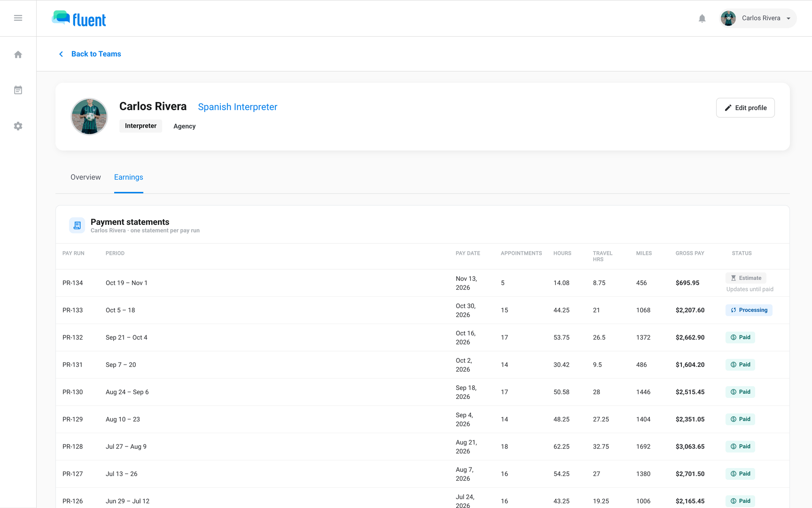Screen dimensions: 812x508
Task: Click the fluent logo
Action: [79, 19]
